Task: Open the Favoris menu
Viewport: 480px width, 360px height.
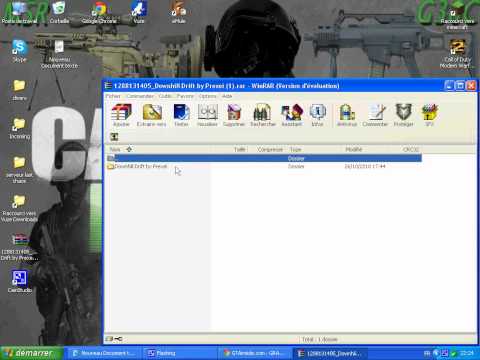Action: pyautogui.click(x=185, y=96)
